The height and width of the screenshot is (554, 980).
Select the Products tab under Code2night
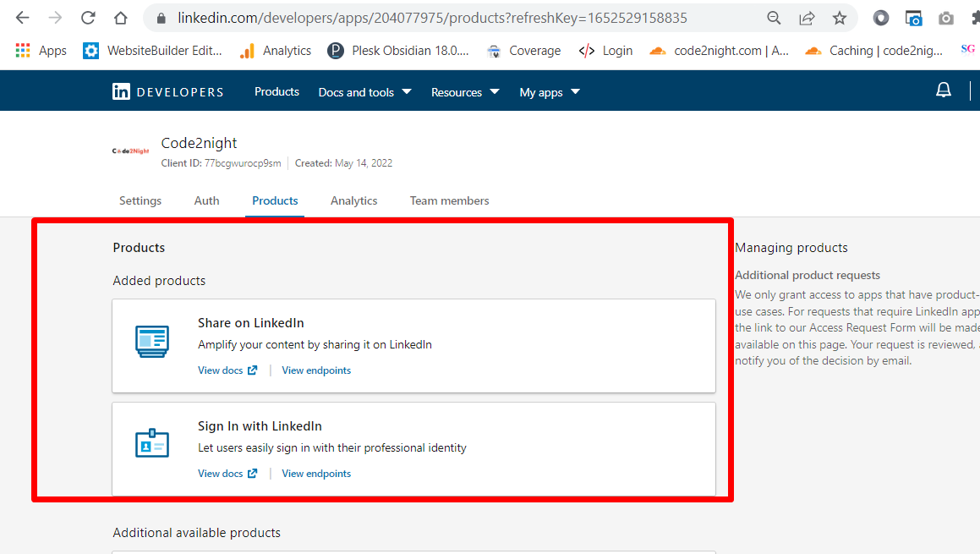pyautogui.click(x=275, y=200)
